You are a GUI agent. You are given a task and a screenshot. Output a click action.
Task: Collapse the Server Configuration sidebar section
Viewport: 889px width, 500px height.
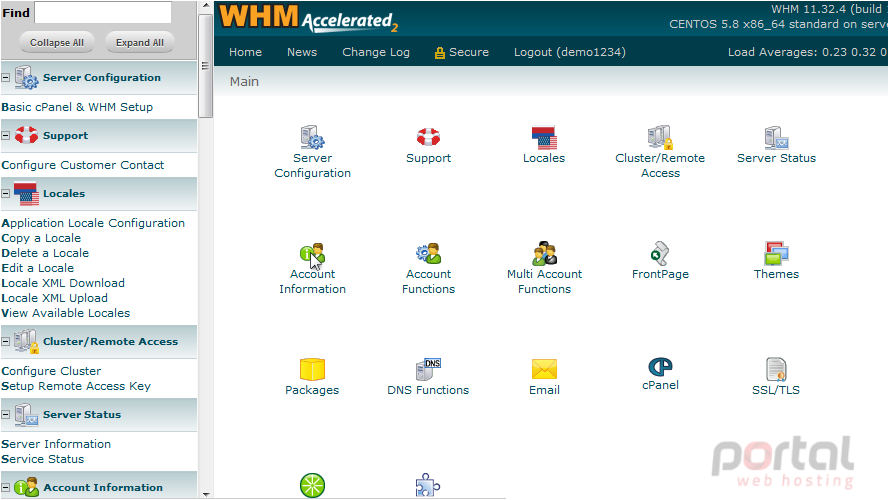[x=6, y=78]
